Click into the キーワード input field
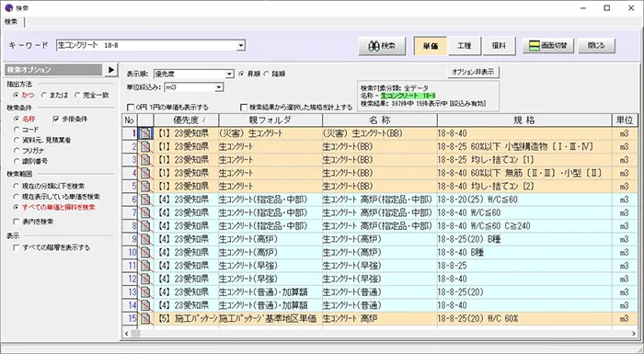Viewport: 644px width, 354px height. click(x=146, y=46)
